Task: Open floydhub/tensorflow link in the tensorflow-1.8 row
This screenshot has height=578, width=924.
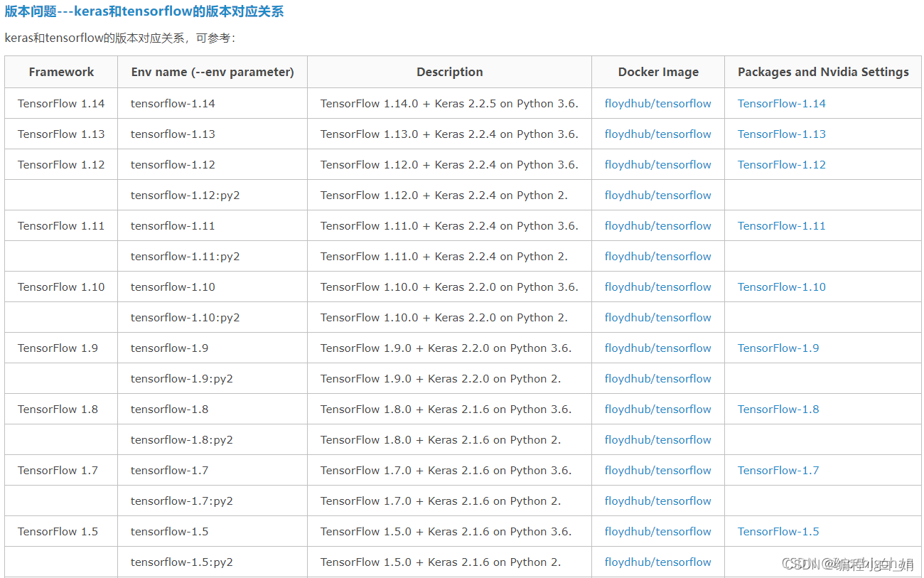Action: pos(657,410)
